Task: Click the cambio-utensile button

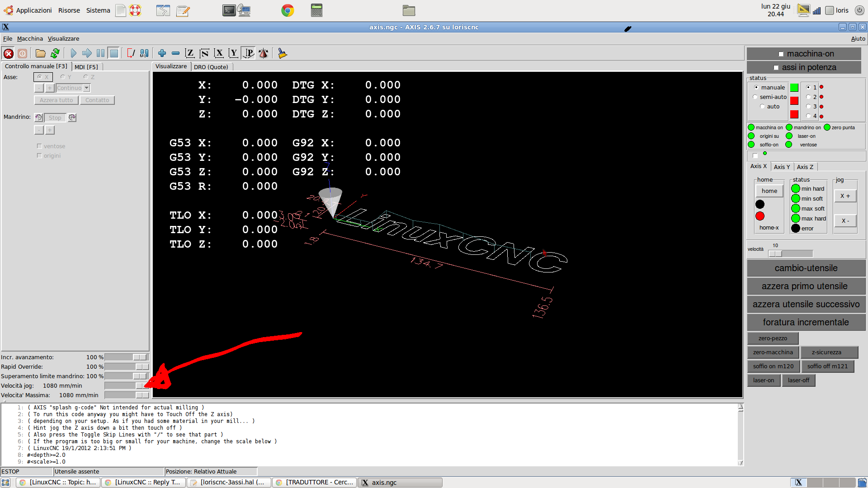Action: tap(806, 268)
